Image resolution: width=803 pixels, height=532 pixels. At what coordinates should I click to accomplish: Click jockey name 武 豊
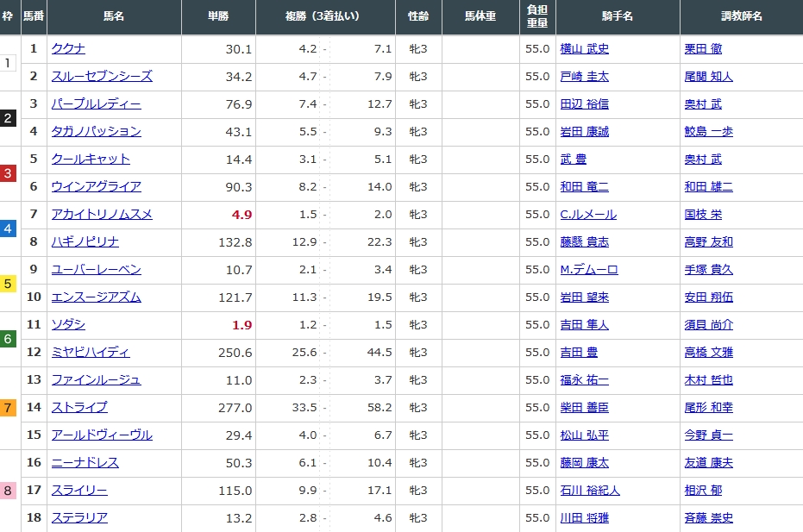(573, 160)
